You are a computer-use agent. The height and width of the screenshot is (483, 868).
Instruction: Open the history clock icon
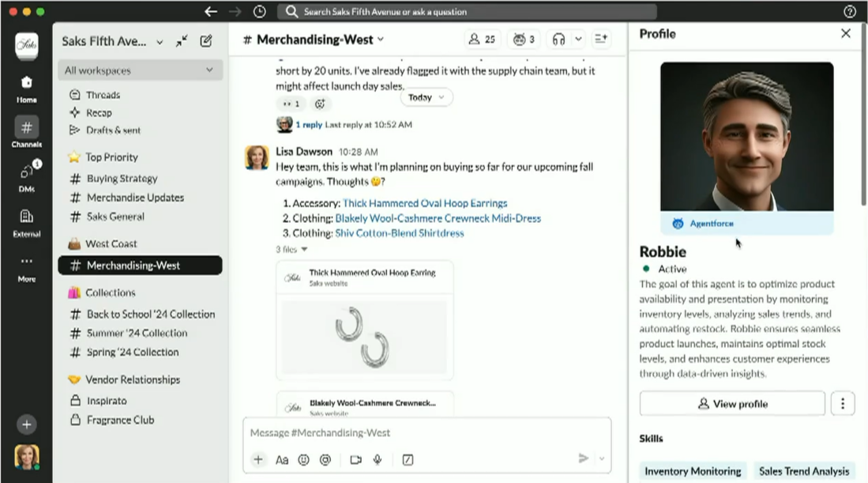click(x=259, y=12)
